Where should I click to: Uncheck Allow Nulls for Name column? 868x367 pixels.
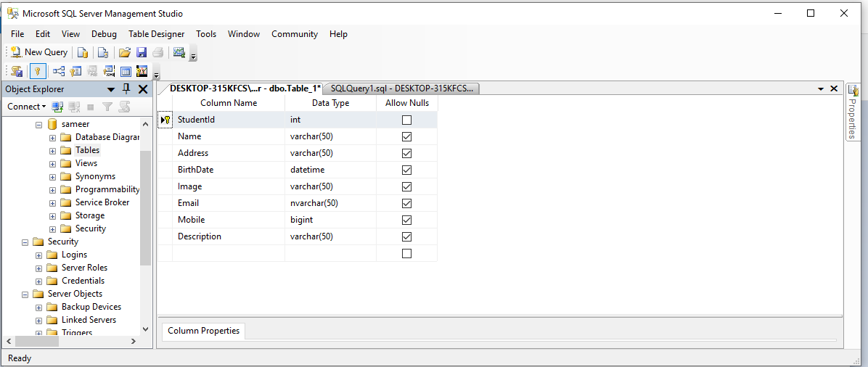(407, 136)
